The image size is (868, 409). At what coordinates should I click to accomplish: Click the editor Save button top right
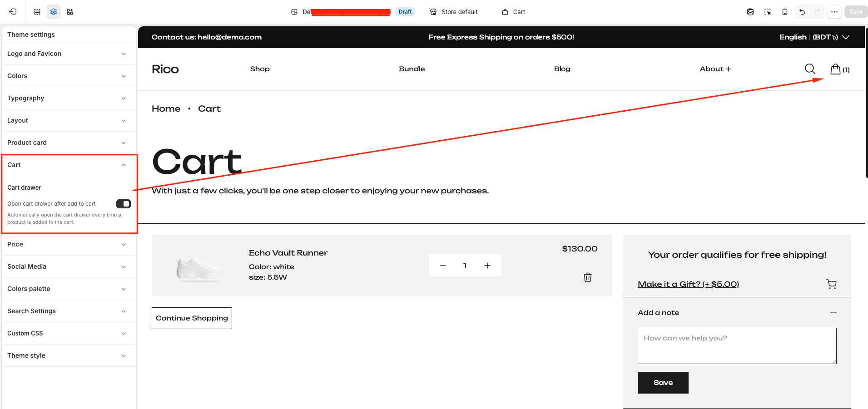click(856, 12)
